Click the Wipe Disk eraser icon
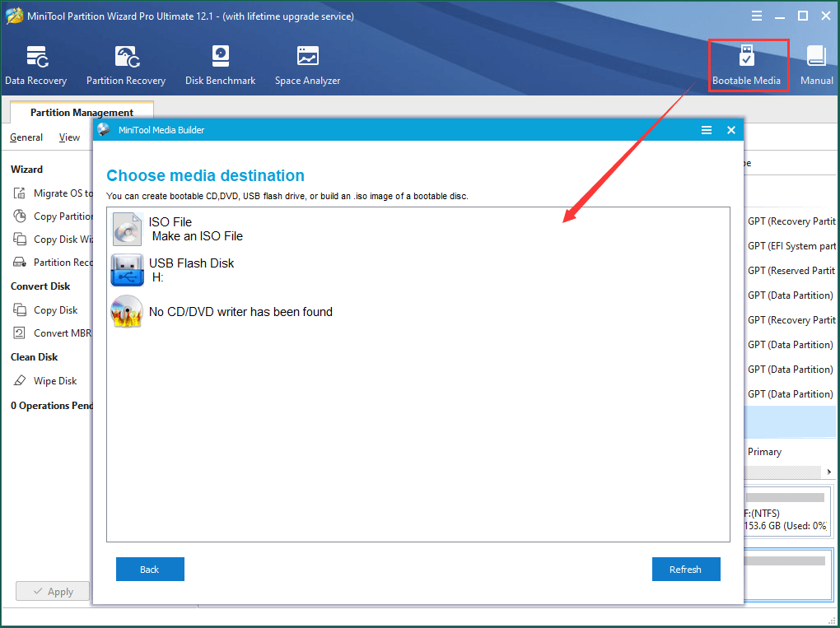 pos(20,380)
